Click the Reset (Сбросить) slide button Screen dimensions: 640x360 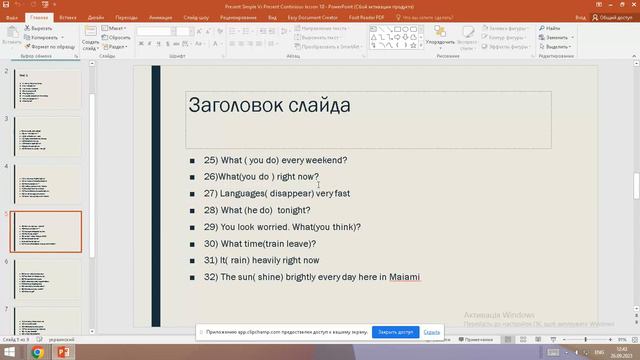pyautogui.click(x=116, y=38)
